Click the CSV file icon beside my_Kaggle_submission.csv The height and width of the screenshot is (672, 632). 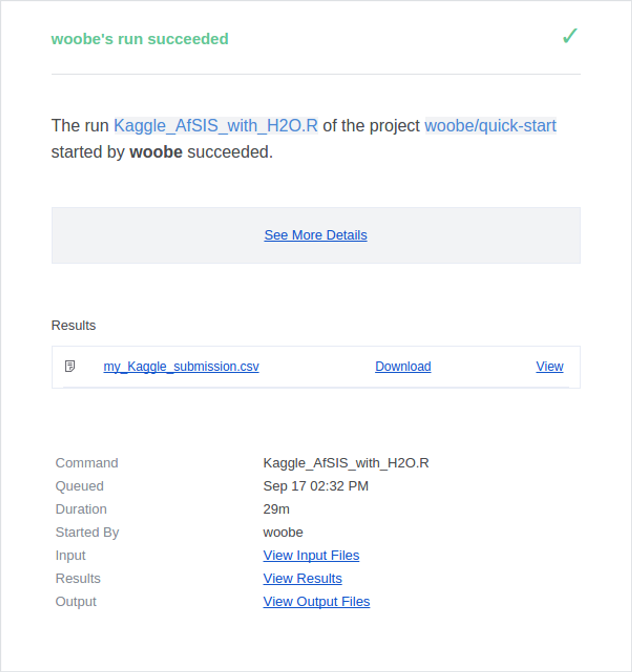[x=70, y=366]
